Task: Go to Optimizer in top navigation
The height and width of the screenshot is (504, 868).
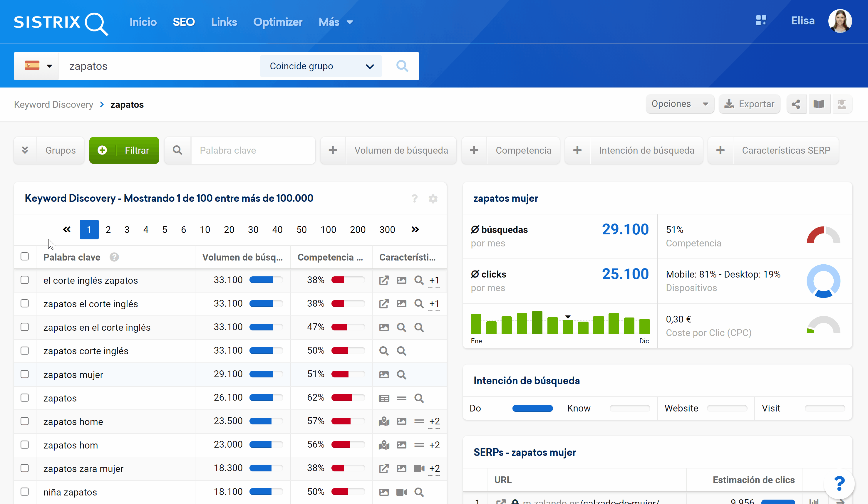Action: pos(278,22)
